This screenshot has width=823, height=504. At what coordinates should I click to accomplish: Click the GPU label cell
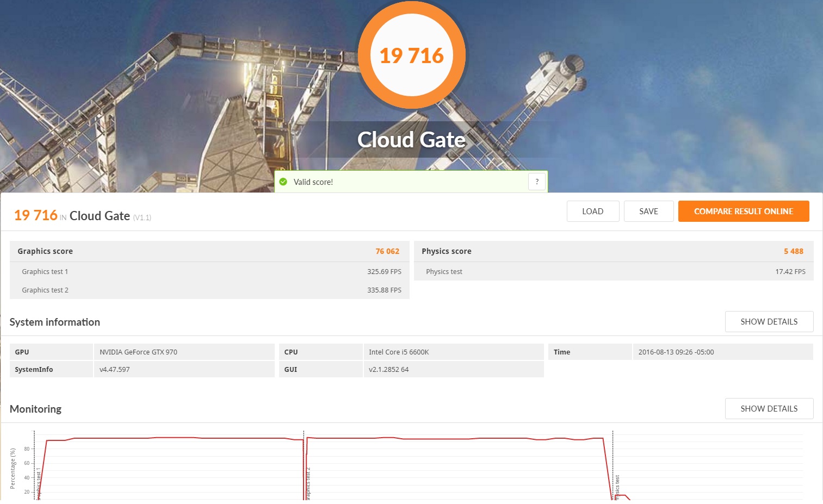(51, 352)
